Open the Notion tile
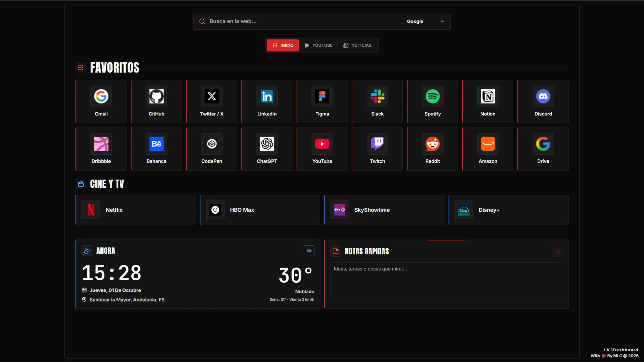This screenshot has height=362, width=644. [488, 101]
